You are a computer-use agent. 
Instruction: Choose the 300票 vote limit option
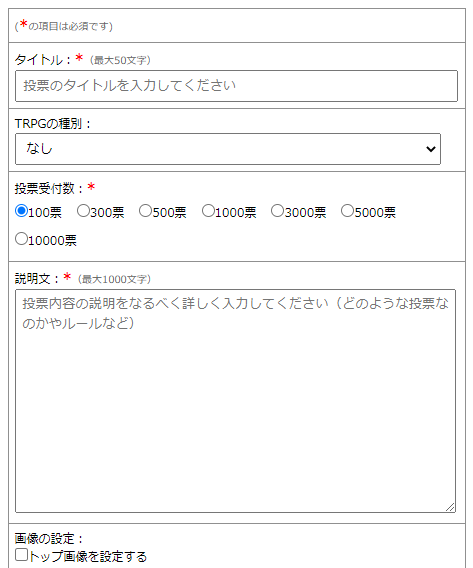click(83, 210)
